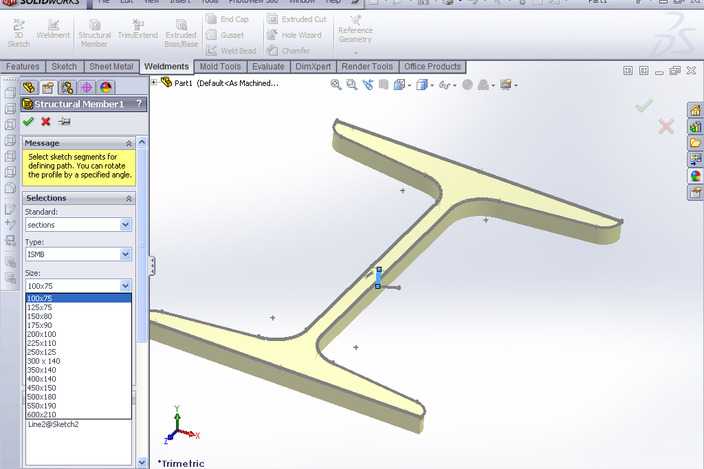
Task: Select the Structural Member tool
Action: [x=94, y=33]
